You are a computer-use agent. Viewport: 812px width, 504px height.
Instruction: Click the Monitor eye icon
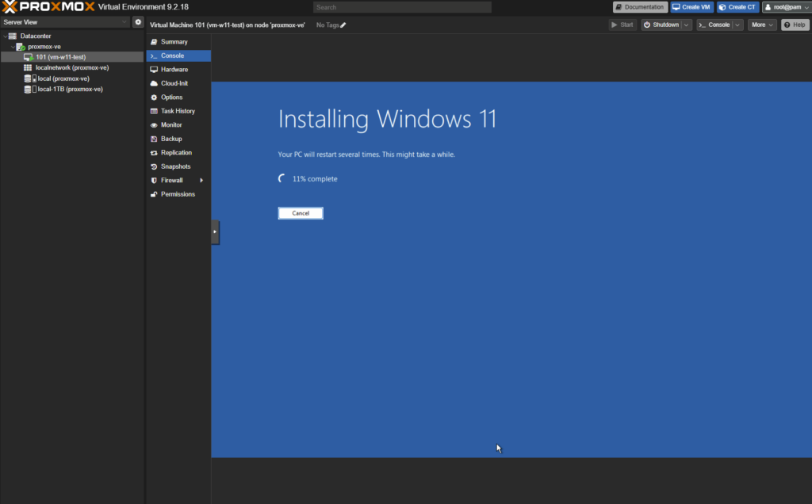154,125
